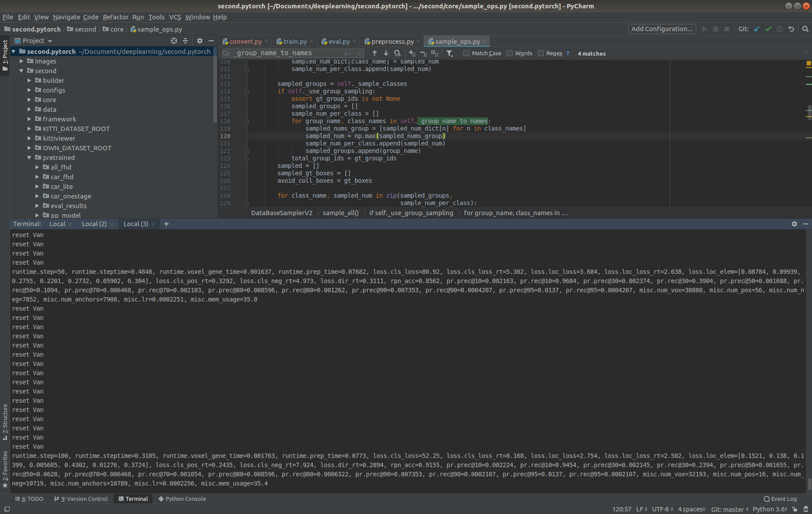Hide the terminal panel with minus icon

tap(805, 224)
